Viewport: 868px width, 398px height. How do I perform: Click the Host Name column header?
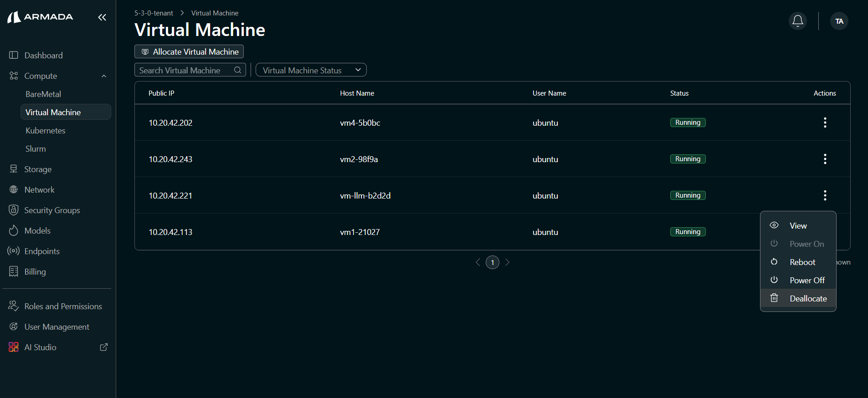(357, 93)
